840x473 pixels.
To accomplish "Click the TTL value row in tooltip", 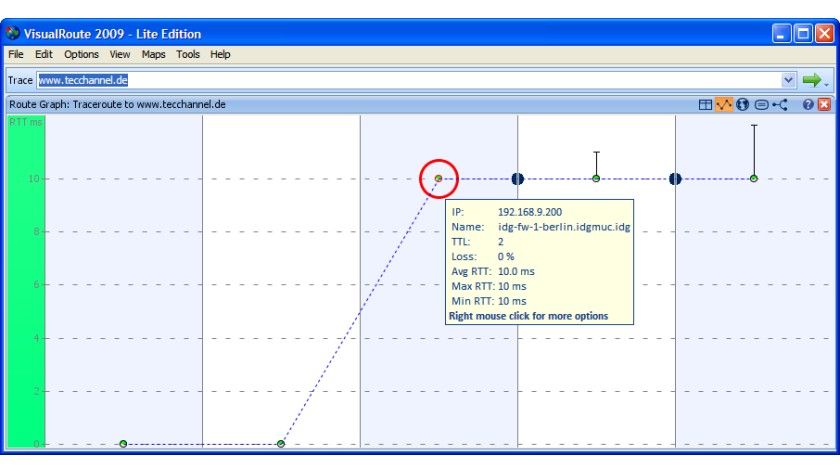I will click(x=477, y=242).
